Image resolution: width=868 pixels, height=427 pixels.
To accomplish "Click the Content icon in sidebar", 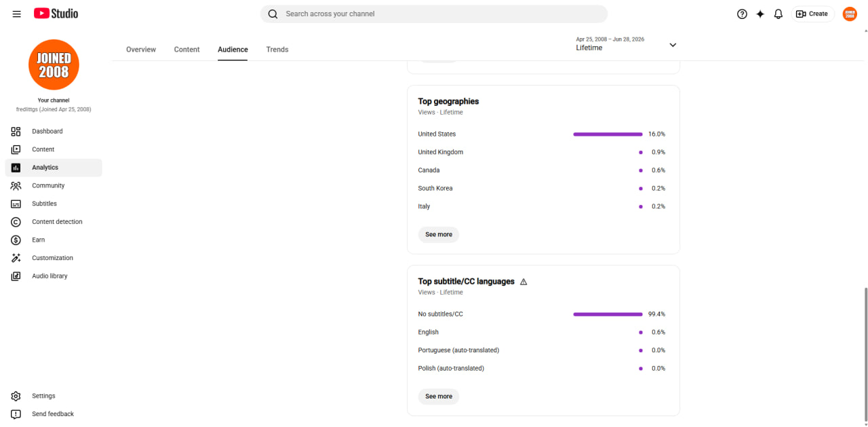I will pyautogui.click(x=16, y=149).
